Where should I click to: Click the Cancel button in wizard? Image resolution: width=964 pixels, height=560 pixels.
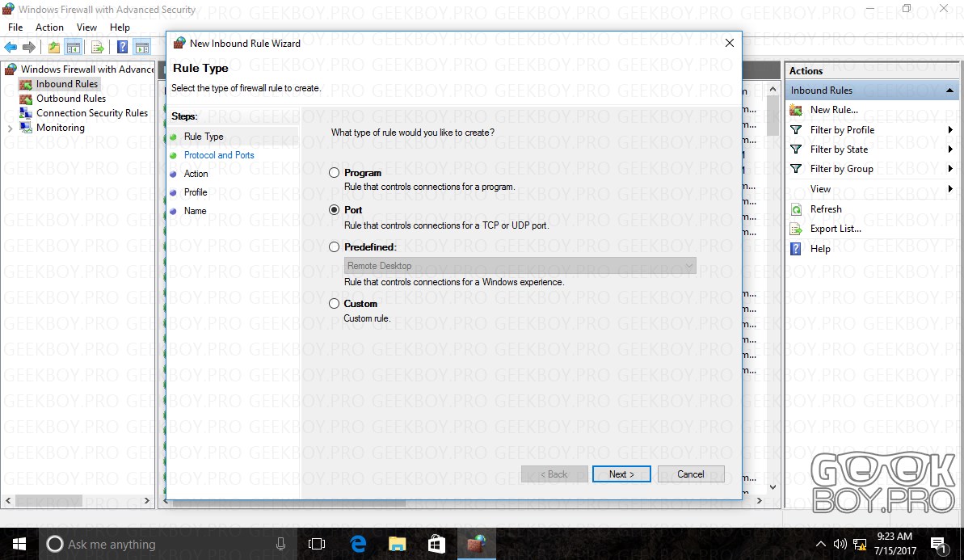691,474
